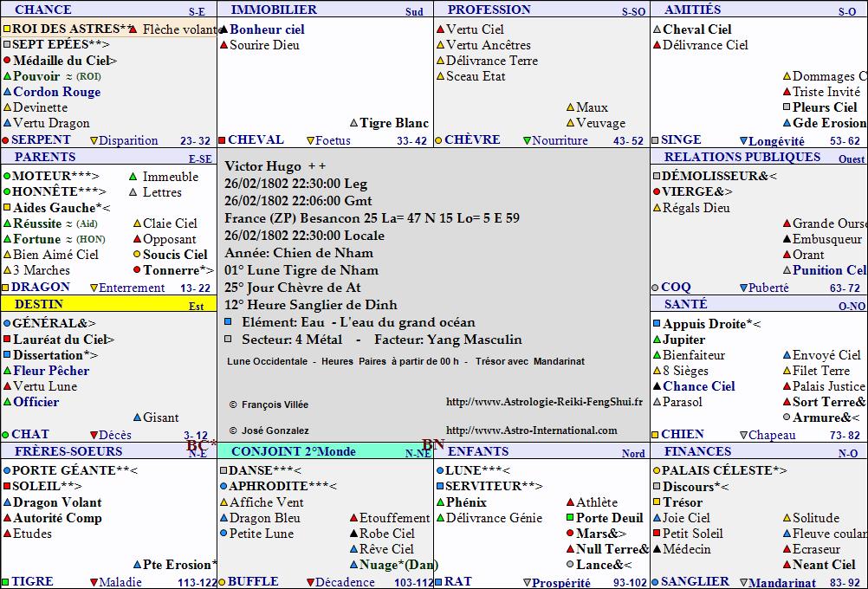
Task: Click the age range '43- 52'
Action: click(x=628, y=141)
